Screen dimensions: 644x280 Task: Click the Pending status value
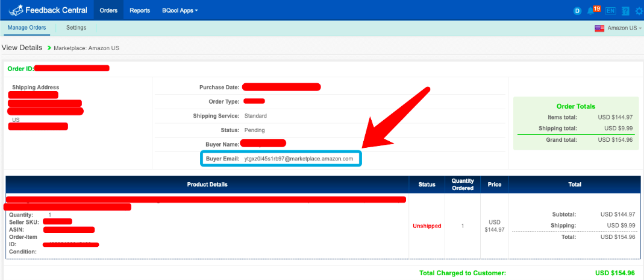click(255, 130)
